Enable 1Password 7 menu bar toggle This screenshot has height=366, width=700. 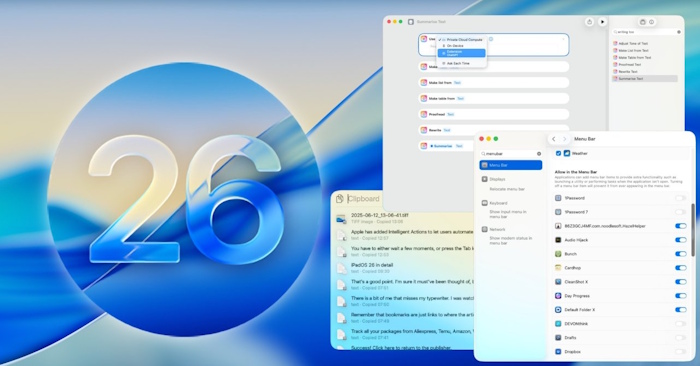[680, 212]
